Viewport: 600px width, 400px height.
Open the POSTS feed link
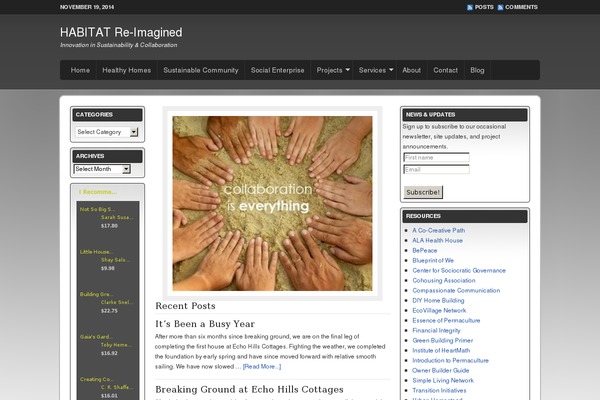coord(484,7)
